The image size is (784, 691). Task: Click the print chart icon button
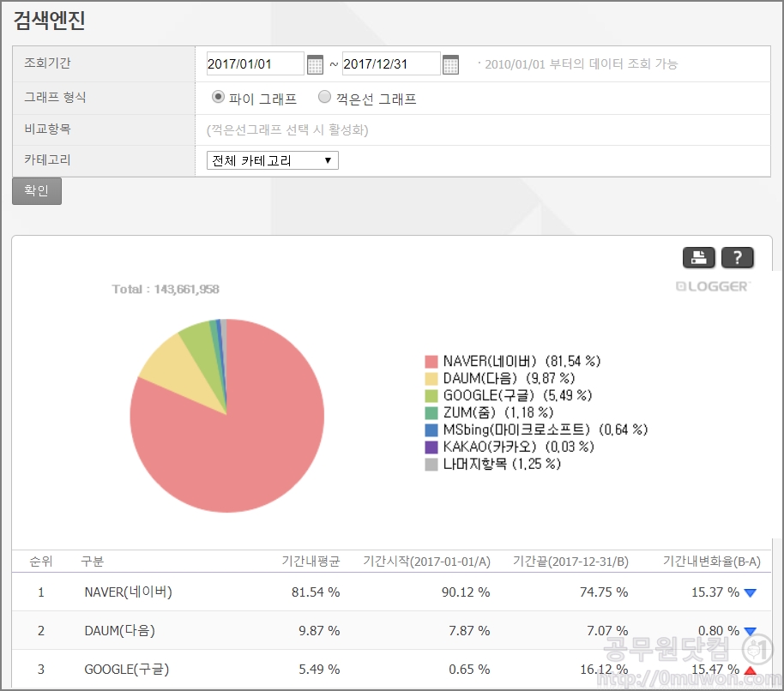pos(698,258)
